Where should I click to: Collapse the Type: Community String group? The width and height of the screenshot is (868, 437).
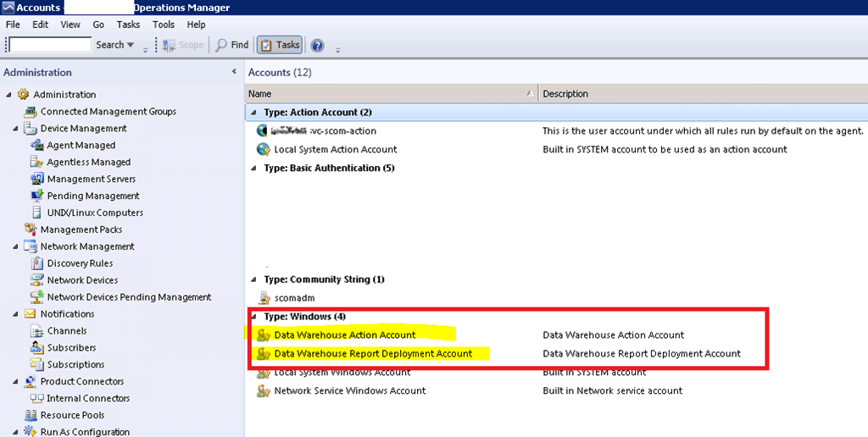click(253, 280)
